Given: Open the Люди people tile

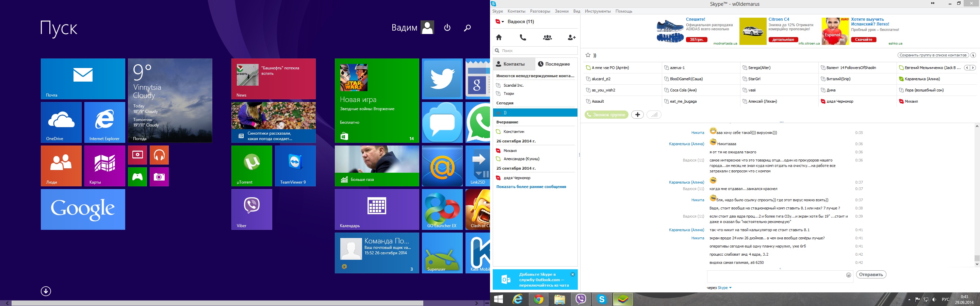Looking at the screenshot, I should 61,166.
